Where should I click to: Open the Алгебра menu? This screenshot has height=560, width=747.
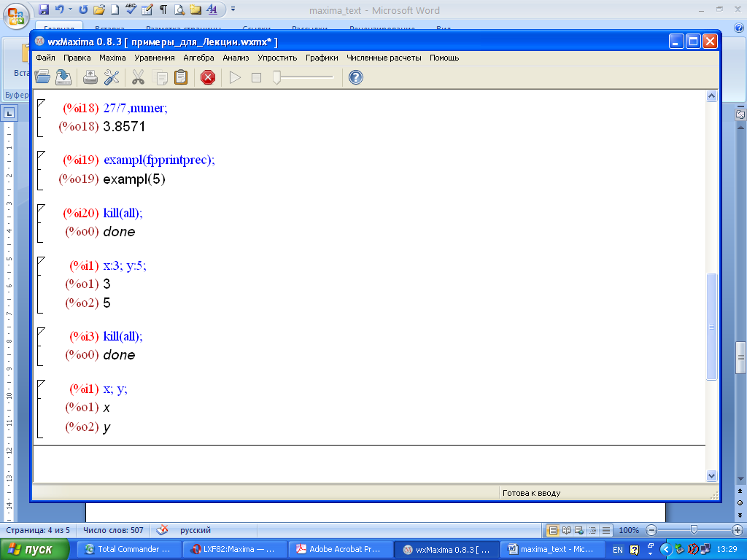pos(198,58)
